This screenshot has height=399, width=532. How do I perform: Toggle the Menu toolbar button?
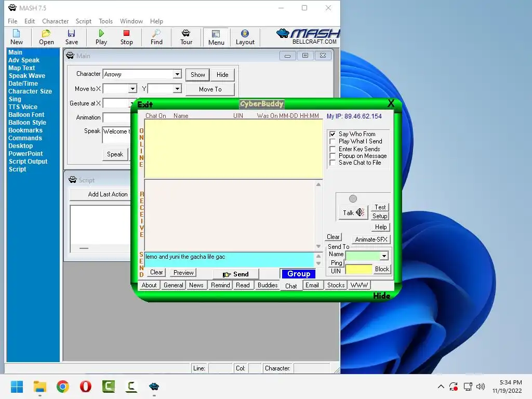tap(216, 37)
